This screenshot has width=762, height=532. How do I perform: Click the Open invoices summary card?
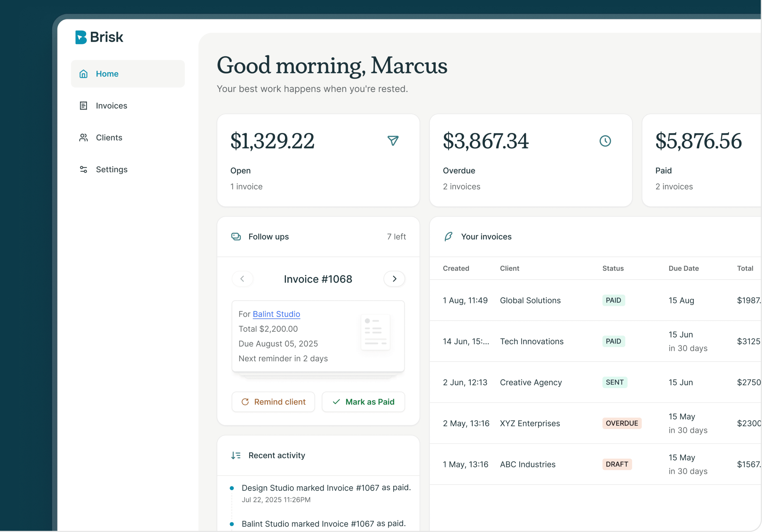coord(318,160)
